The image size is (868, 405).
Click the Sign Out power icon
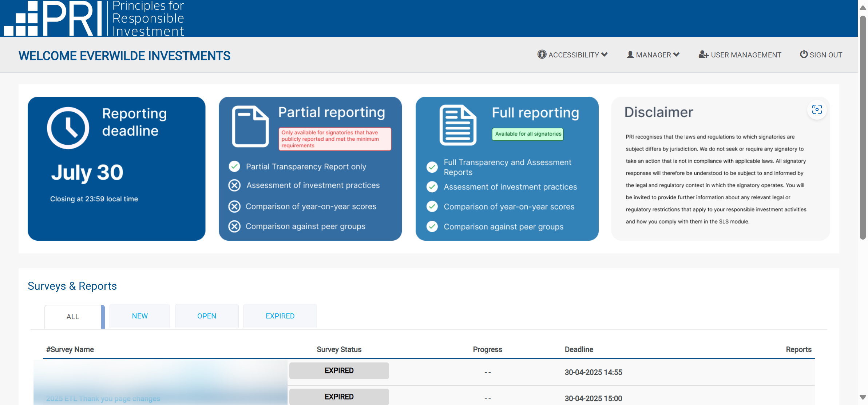(804, 54)
